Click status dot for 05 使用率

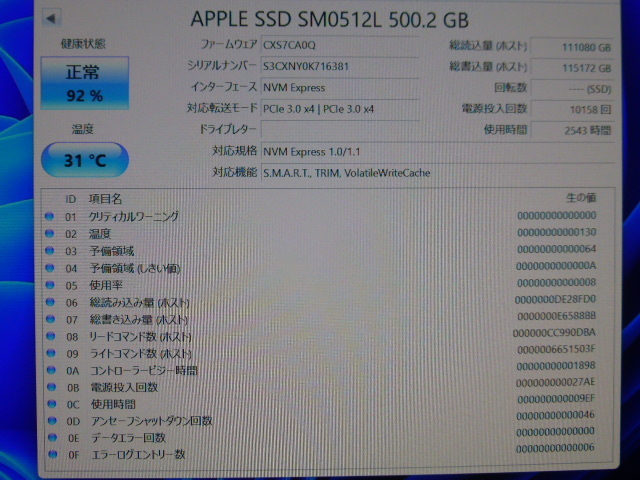(50, 285)
